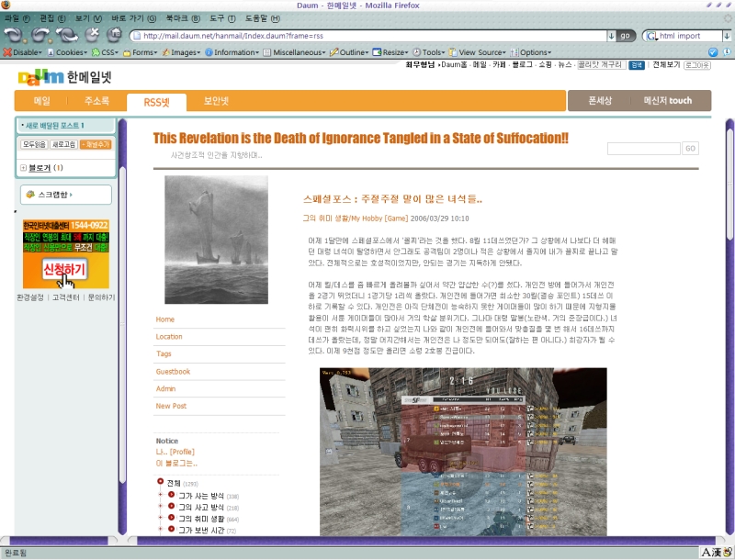735x560 pixels.
Task: Expand the 블로거 channel group
Action: click(x=24, y=168)
